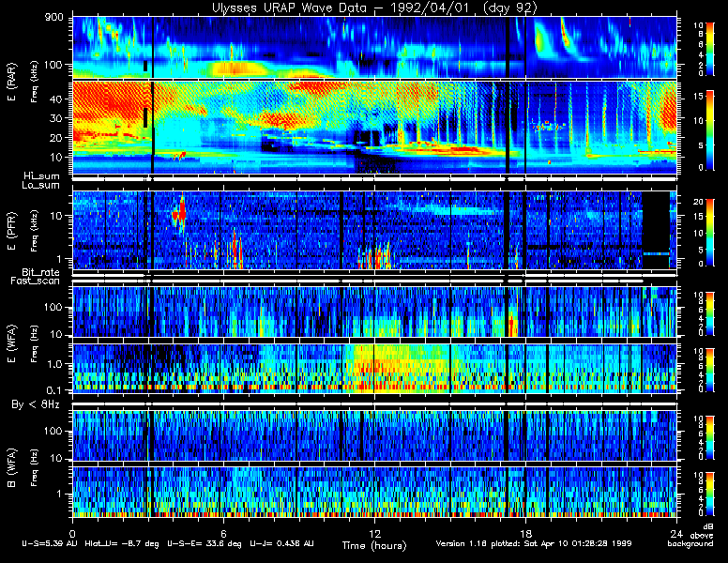Click the 0–20 PFR color bar

[710, 233]
